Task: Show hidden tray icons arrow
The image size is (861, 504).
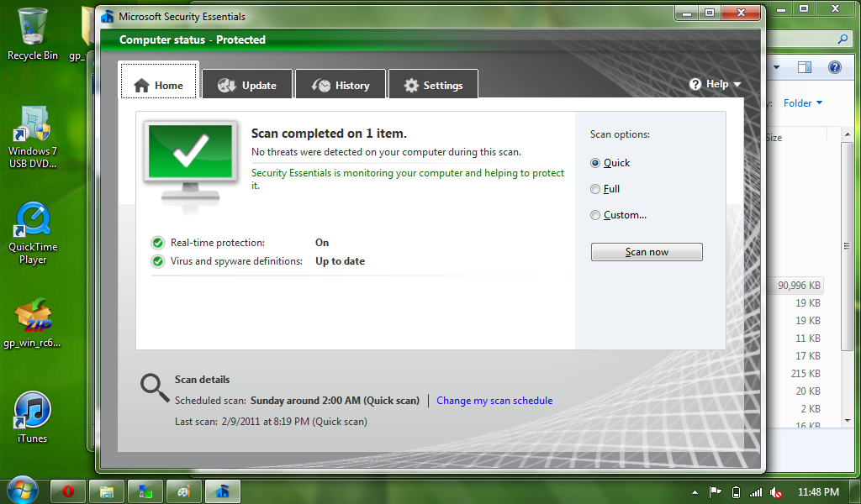Action: click(x=695, y=492)
